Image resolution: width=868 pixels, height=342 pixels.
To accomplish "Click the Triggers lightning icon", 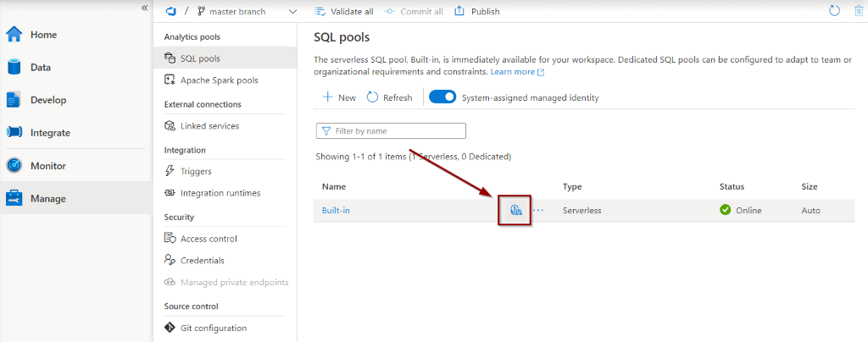I will tap(170, 171).
